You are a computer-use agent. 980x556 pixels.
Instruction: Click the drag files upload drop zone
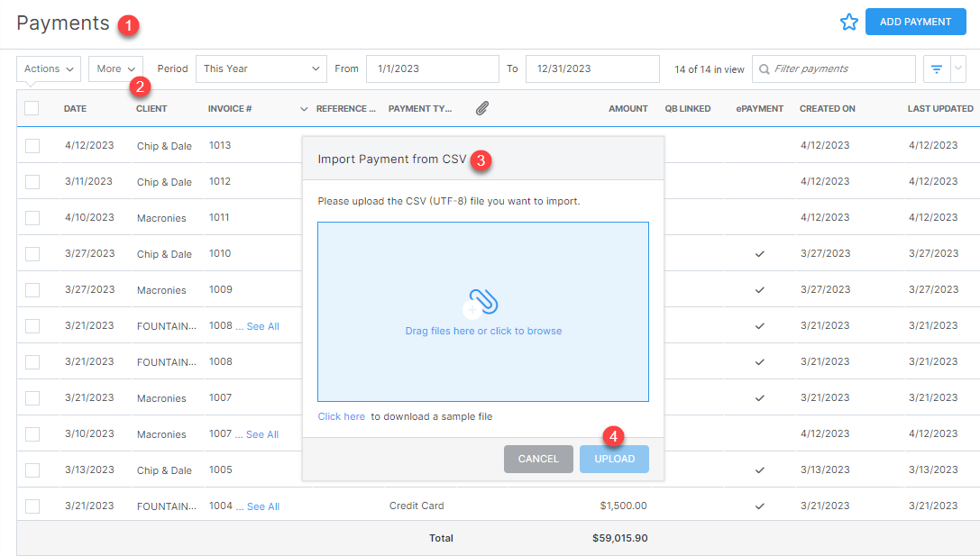[481, 311]
